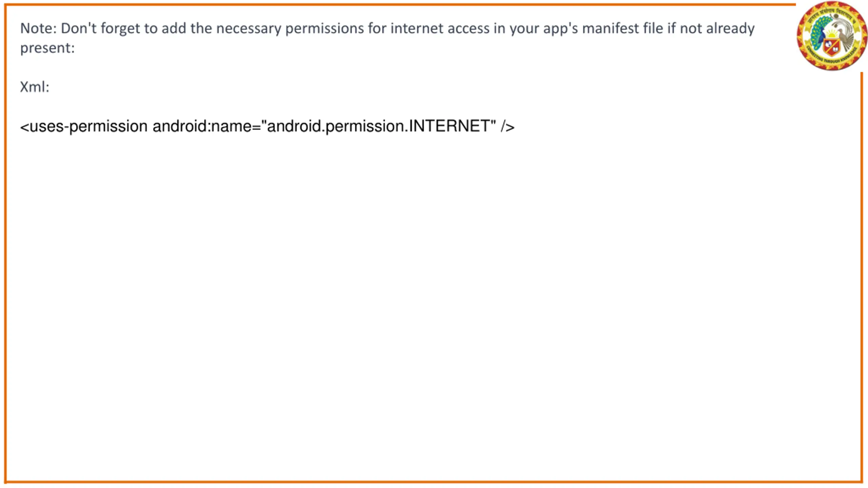Select the word "Note:" at the top
This screenshot has height=488, width=868.
pos(38,28)
